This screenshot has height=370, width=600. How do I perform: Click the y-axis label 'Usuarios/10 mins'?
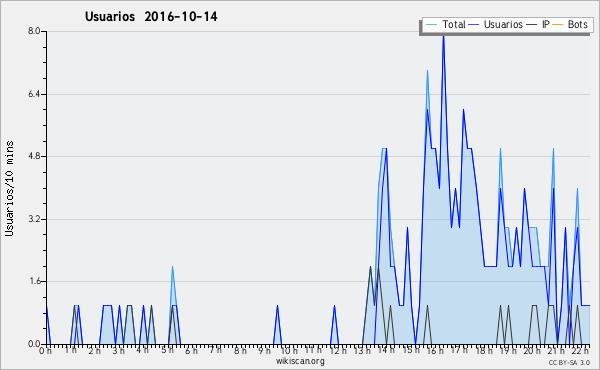[9, 188]
